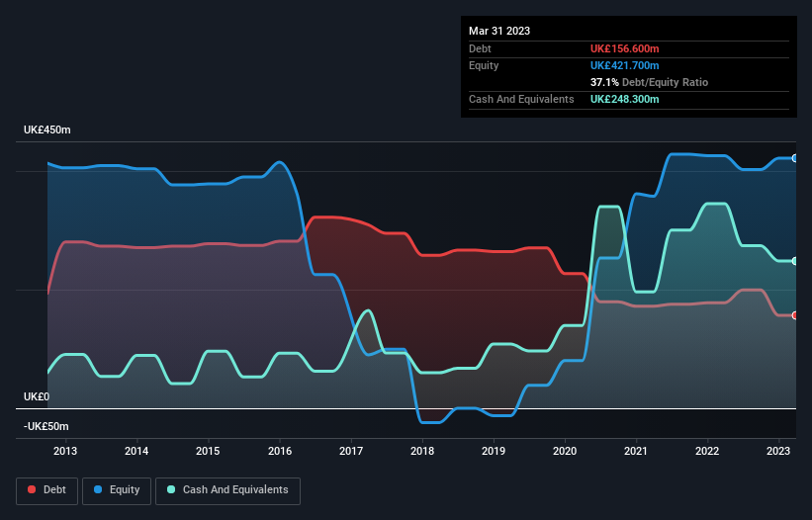Click the 2017 x-axis label
This screenshot has width=812, height=520.
click(x=351, y=451)
